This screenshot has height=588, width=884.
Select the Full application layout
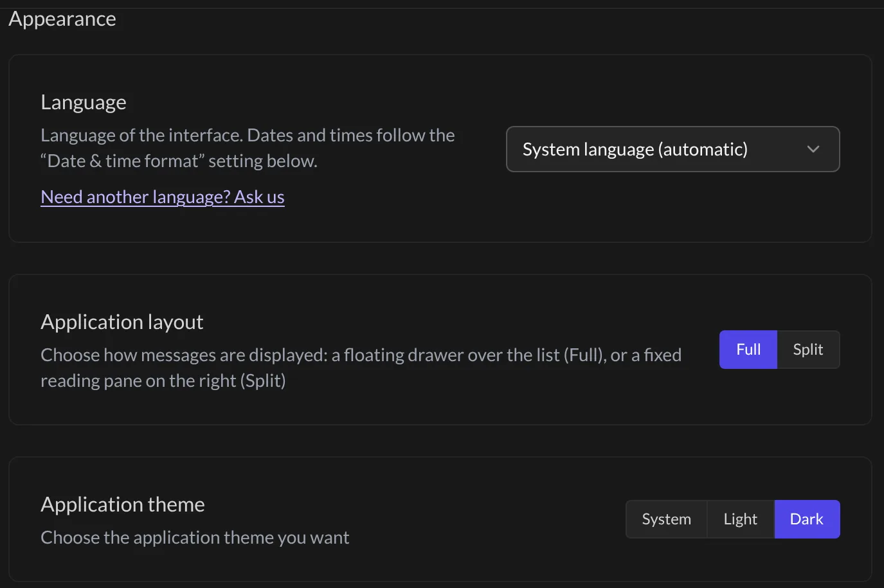pyautogui.click(x=748, y=350)
